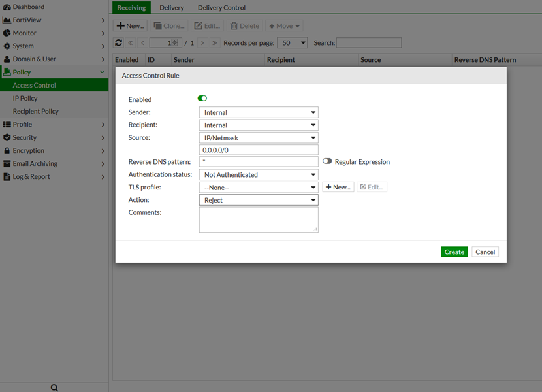Open the Records per page dropdown
The image size is (542, 392).
(292, 43)
